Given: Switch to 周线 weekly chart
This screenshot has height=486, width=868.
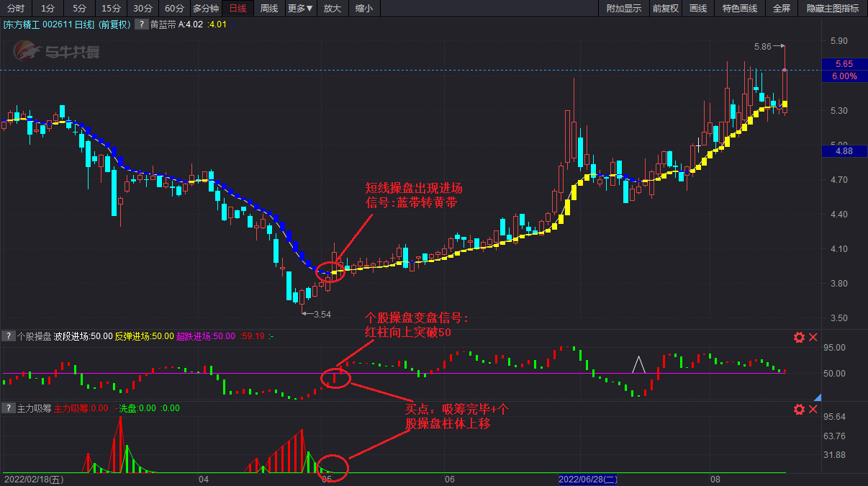Looking at the screenshot, I should pos(269,9).
